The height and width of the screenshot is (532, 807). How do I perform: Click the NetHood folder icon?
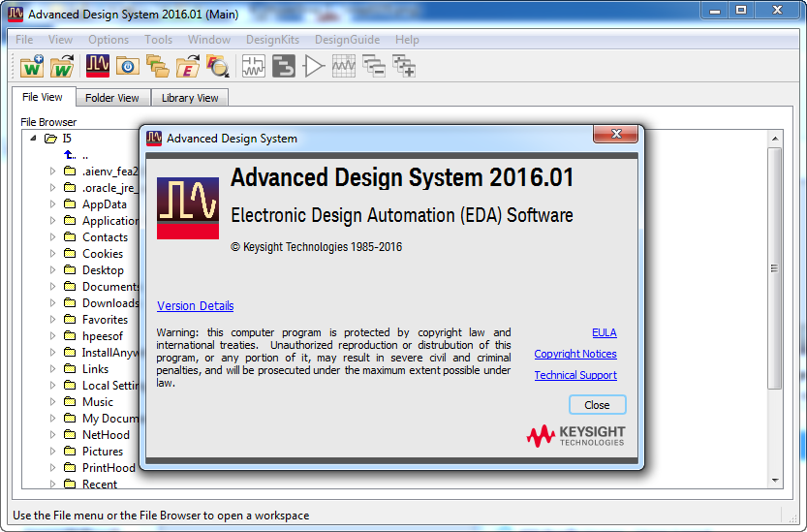70,434
